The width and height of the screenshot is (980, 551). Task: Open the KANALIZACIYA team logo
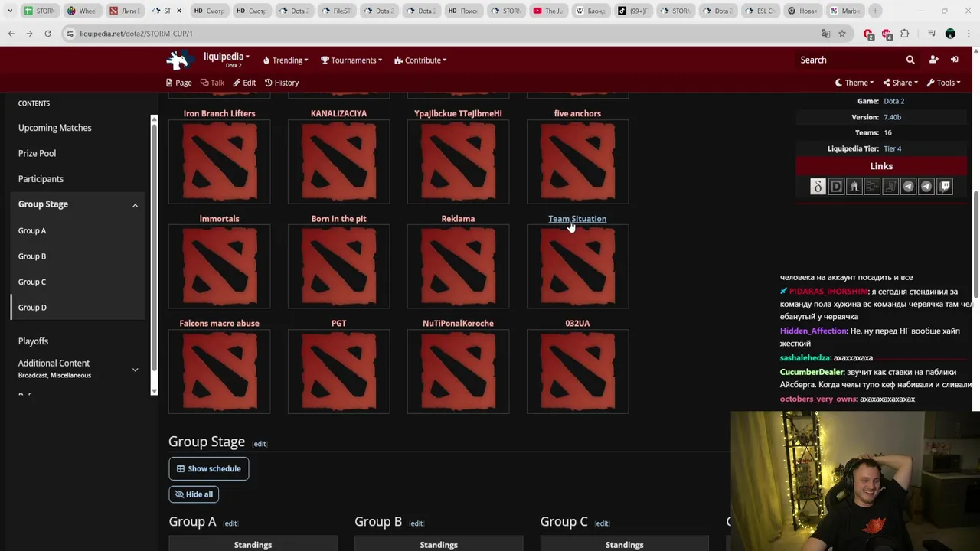pos(338,161)
